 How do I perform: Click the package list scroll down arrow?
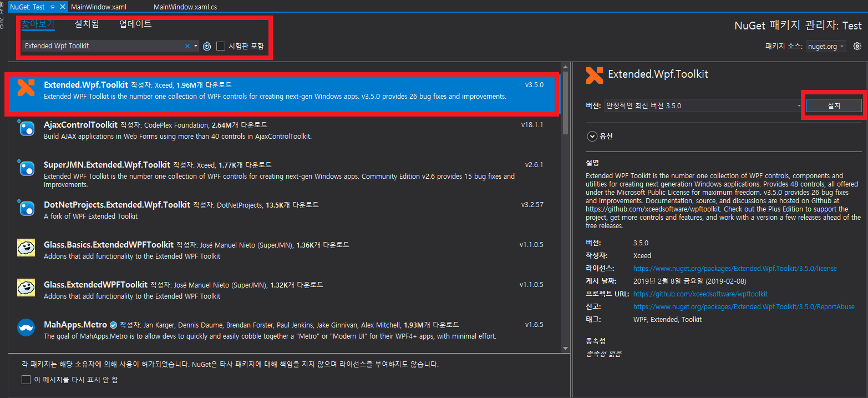[x=566, y=348]
